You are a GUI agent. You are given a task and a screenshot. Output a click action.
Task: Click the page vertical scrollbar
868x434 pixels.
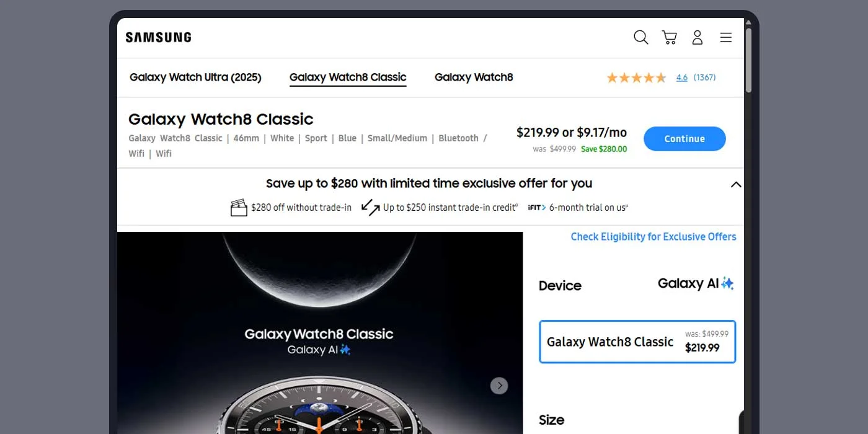point(748,62)
